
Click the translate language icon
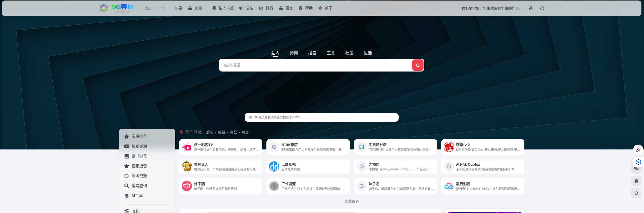tap(638, 150)
